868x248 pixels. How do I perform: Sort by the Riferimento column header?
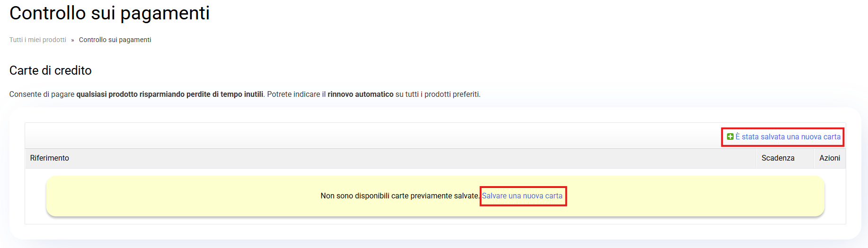tap(50, 158)
